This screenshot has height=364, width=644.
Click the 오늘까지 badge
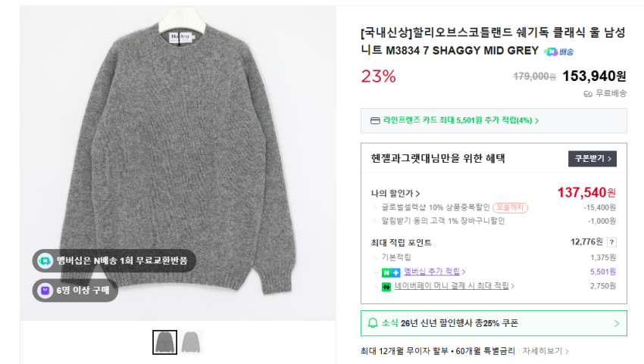pos(510,207)
